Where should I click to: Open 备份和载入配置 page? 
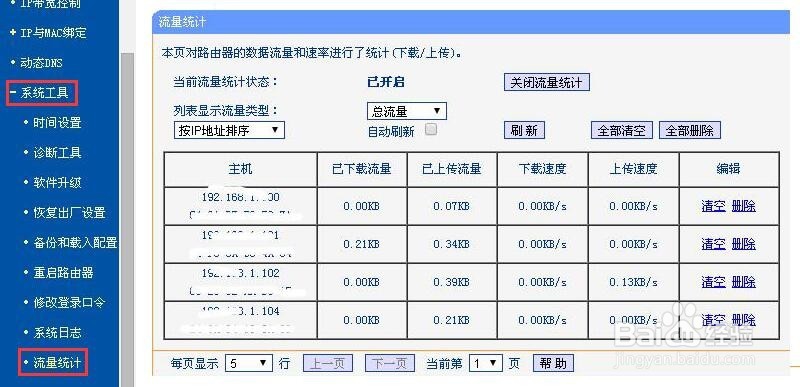(75, 243)
